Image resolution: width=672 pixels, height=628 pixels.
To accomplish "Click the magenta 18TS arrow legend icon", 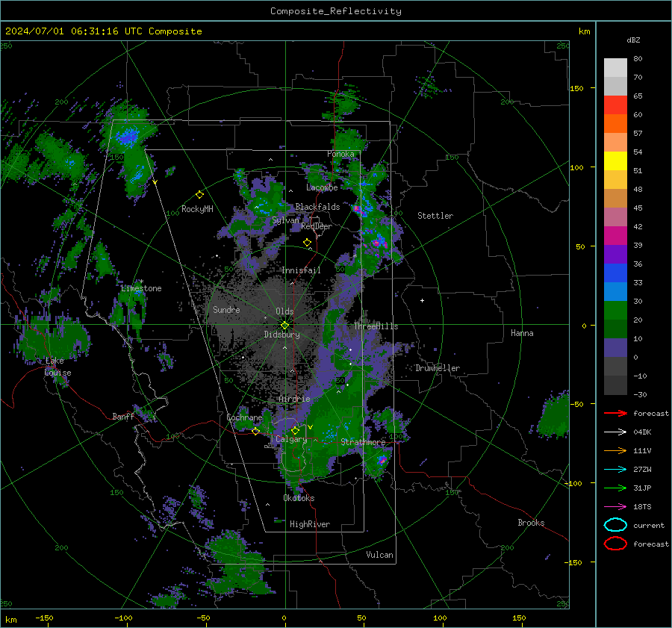I will [615, 507].
